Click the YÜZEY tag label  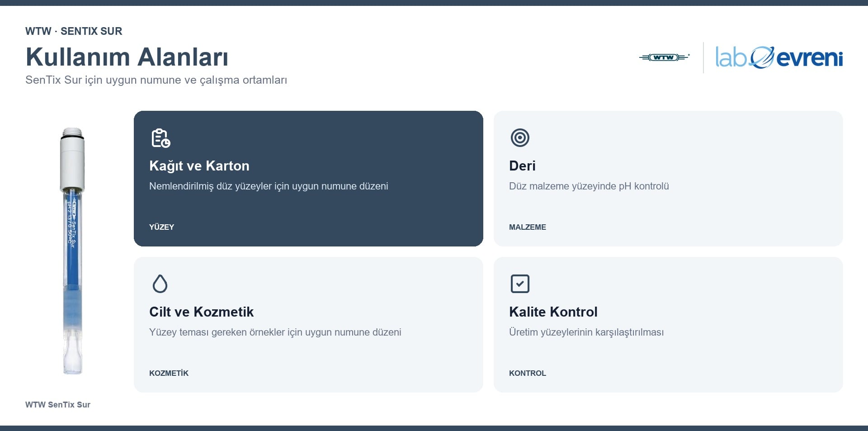(161, 227)
